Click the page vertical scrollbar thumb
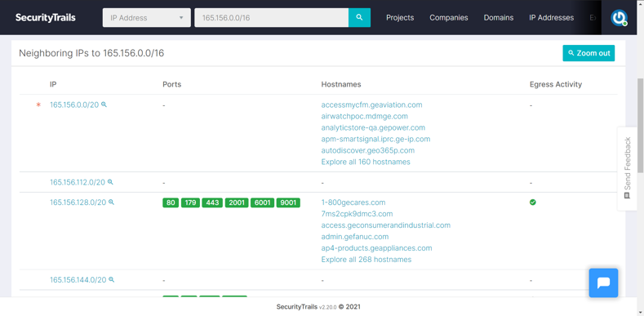 pos(640,125)
